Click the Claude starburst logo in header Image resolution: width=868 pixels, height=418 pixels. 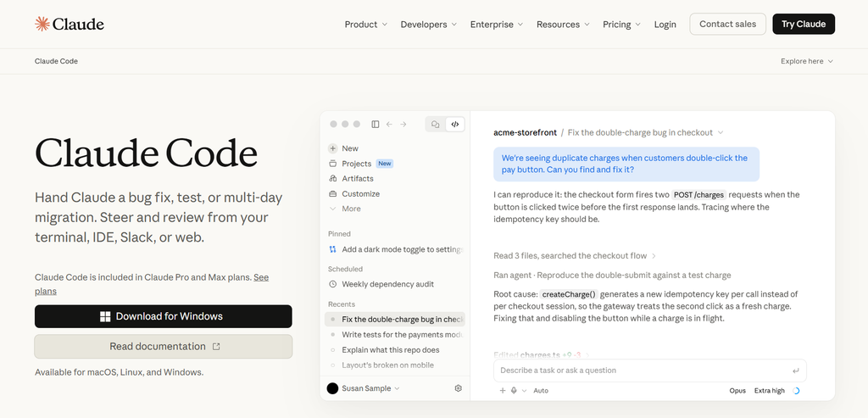pyautogui.click(x=42, y=24)
